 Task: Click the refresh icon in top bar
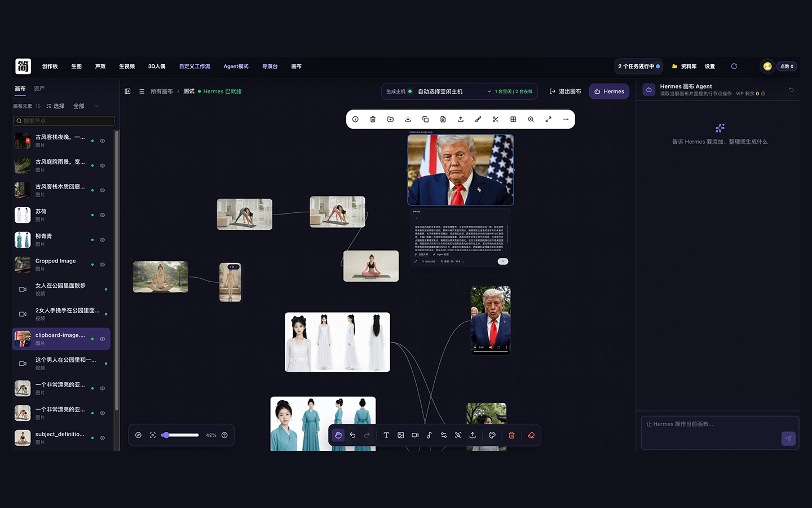[734, 67]
